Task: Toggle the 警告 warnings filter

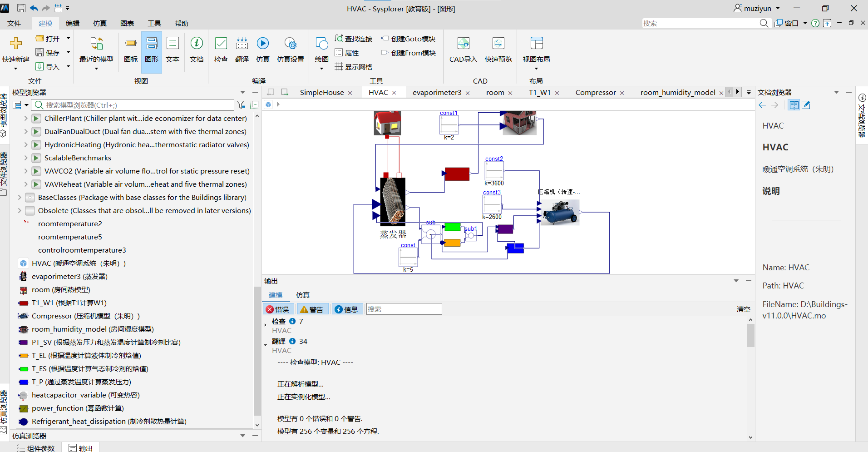Action: click(x=312, y=309)
